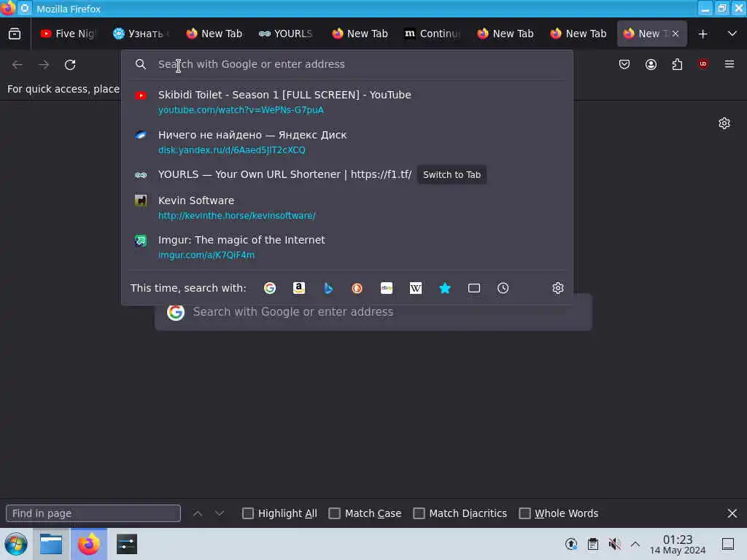Open the file manager in taskbar

[51, 544]
